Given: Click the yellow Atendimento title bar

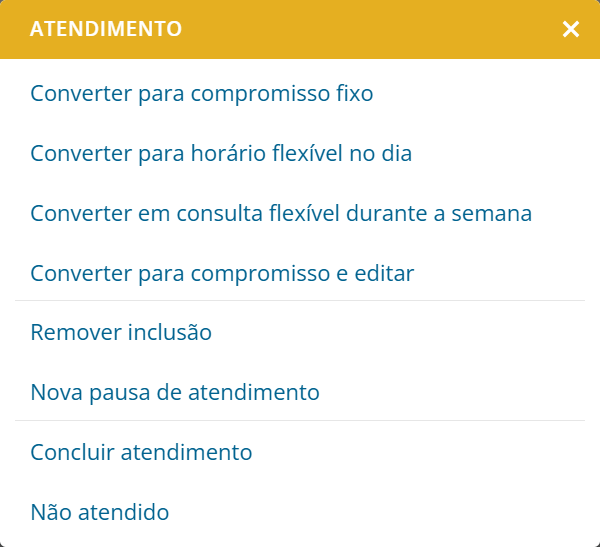Looking at the screenshot, I should tap(300, 29).
